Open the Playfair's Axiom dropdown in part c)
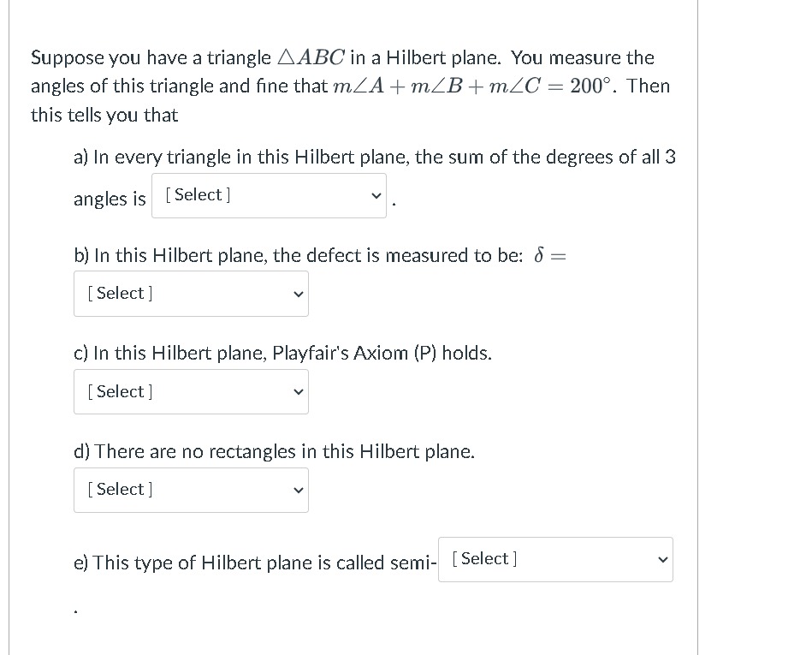This screenshot has width=812, height=655. [191, 391]
